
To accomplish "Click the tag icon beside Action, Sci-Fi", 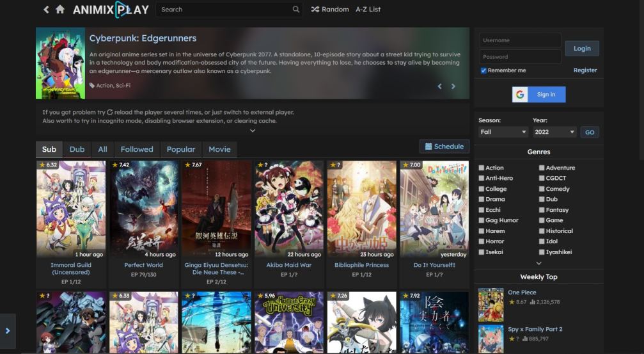I will (92, 86).
